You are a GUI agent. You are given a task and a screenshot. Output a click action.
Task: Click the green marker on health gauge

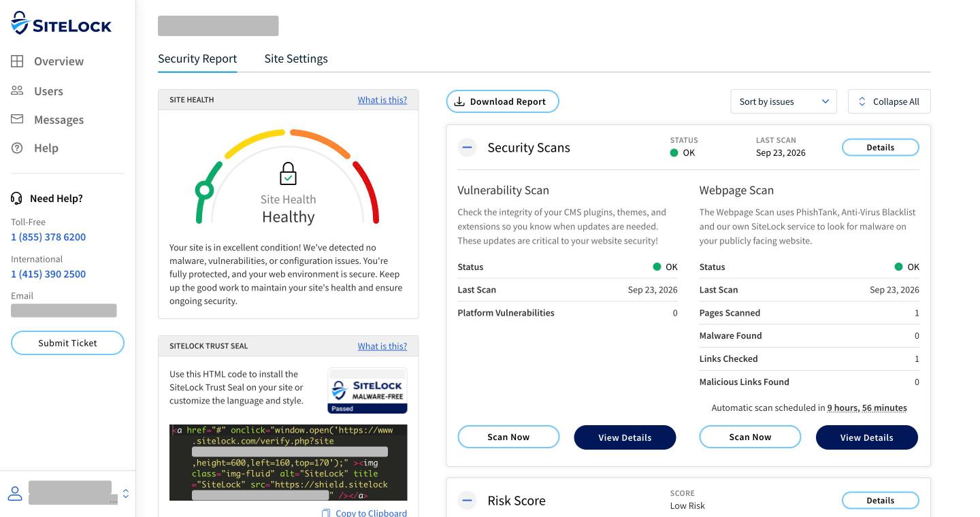204,190
